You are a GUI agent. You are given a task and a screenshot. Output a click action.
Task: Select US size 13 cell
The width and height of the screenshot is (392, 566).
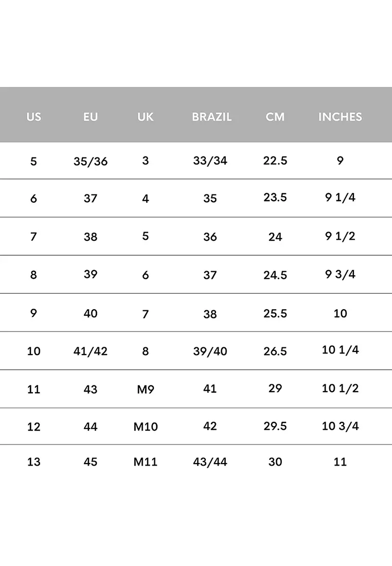[33, 462]
